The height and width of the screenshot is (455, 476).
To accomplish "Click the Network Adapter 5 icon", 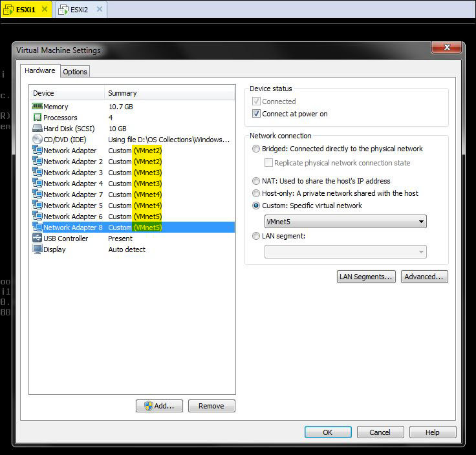I will pyautogui.click(x=38, y=205).
